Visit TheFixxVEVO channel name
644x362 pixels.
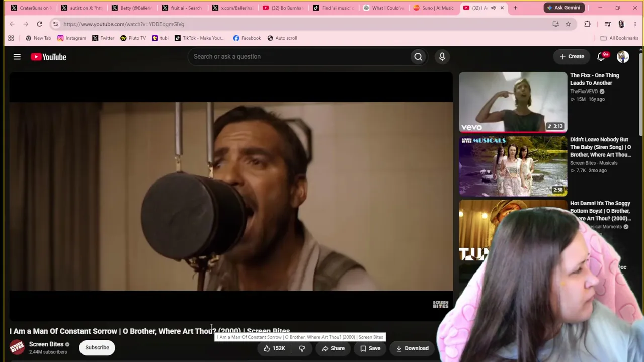(584, 92)
